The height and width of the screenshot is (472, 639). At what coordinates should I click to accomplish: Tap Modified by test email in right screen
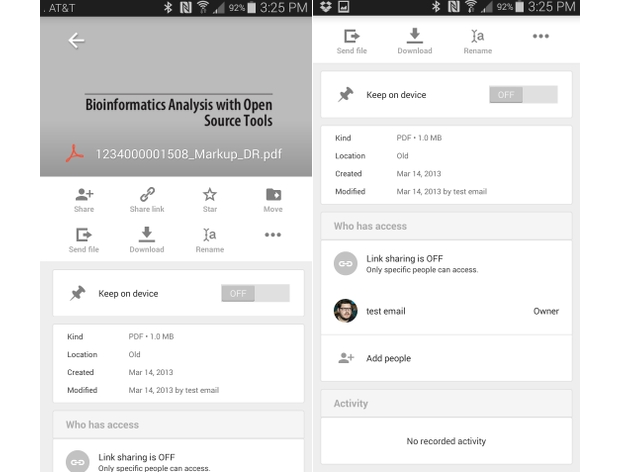[442, 192]
